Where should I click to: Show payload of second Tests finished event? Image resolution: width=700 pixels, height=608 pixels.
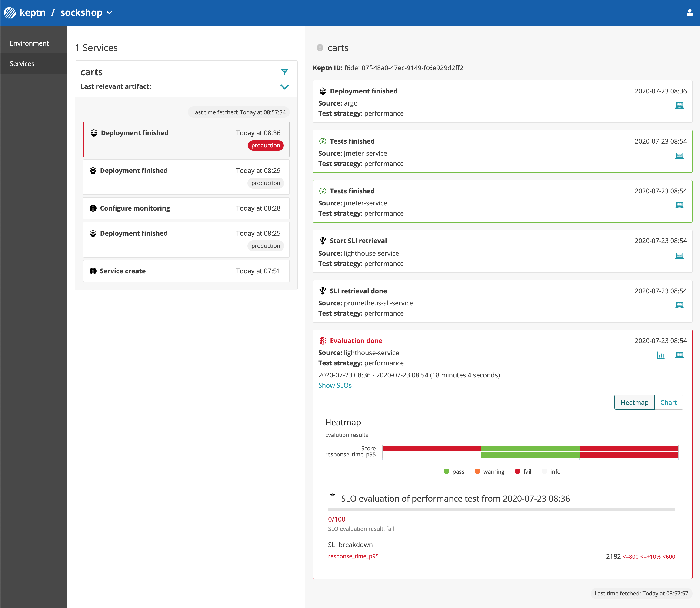(x=679, y=205)
